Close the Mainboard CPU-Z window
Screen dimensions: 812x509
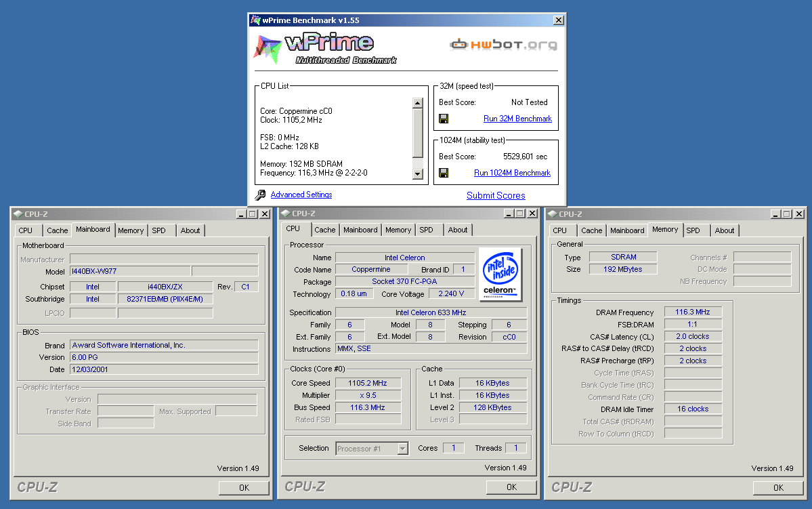[265, 214]
